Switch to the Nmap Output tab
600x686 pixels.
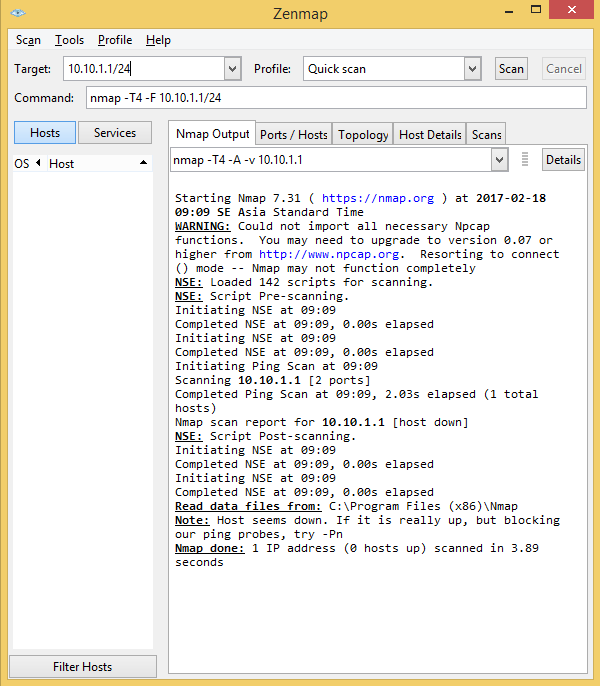tap(213, 134)
